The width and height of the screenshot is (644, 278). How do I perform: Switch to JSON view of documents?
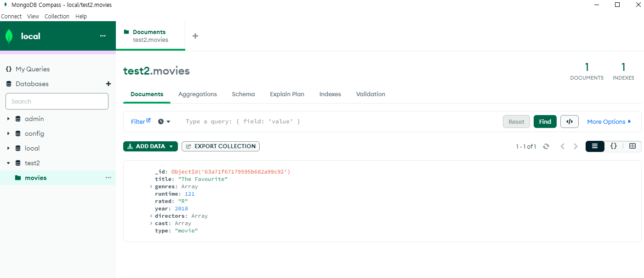[614, 146]
